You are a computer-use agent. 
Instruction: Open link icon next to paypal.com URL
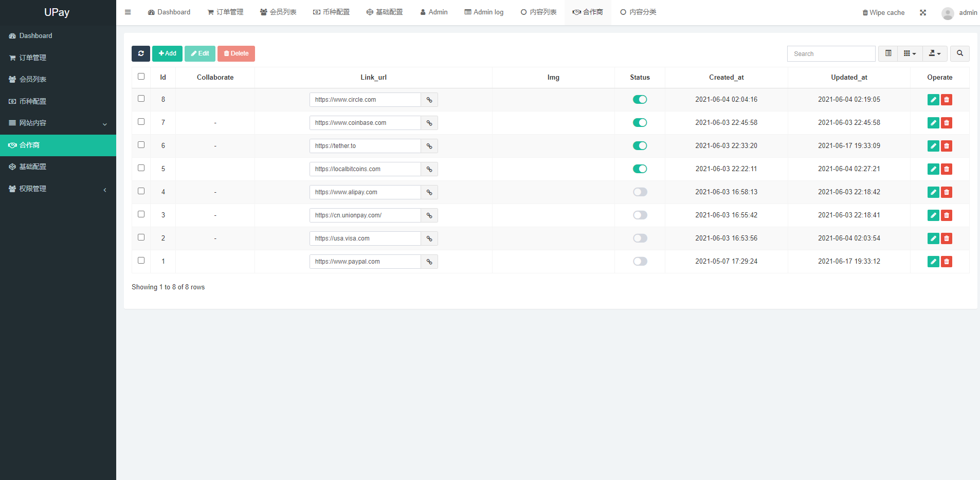[429, 262]
